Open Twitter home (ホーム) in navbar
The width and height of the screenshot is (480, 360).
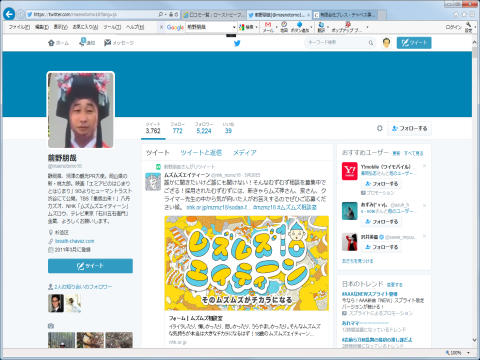click(58, 43)
